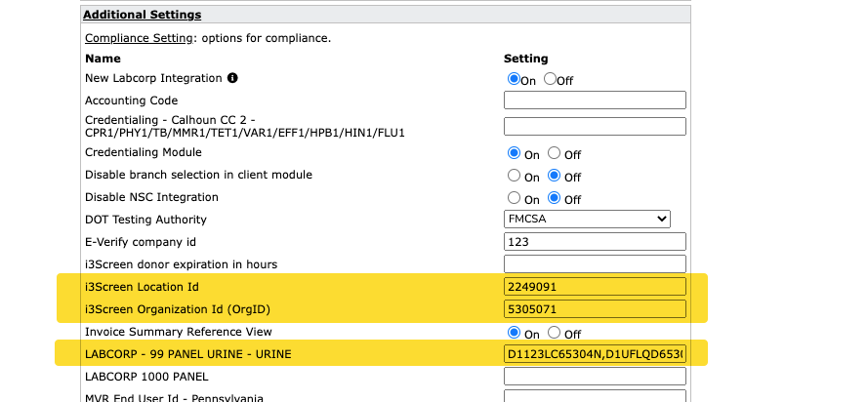This screenshot has width=868, height=402.
Task: Select 'Disable NSC Integration' label
Action: 151,197
